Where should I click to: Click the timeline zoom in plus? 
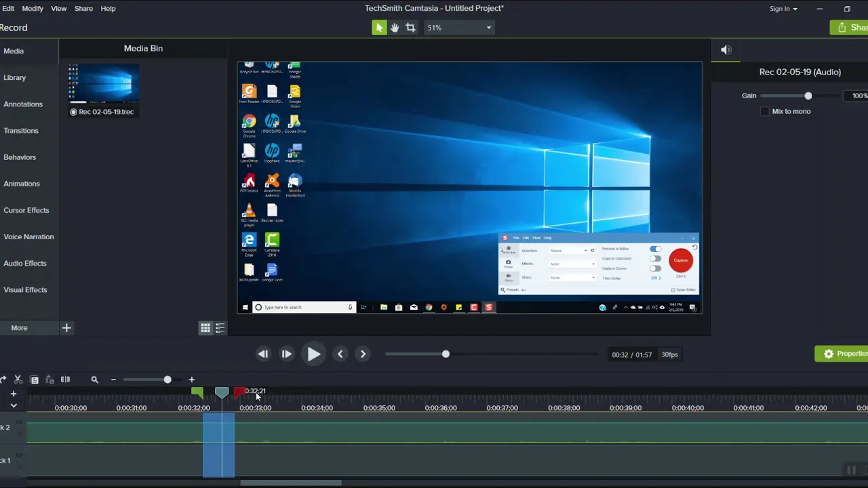coord(191,380)
